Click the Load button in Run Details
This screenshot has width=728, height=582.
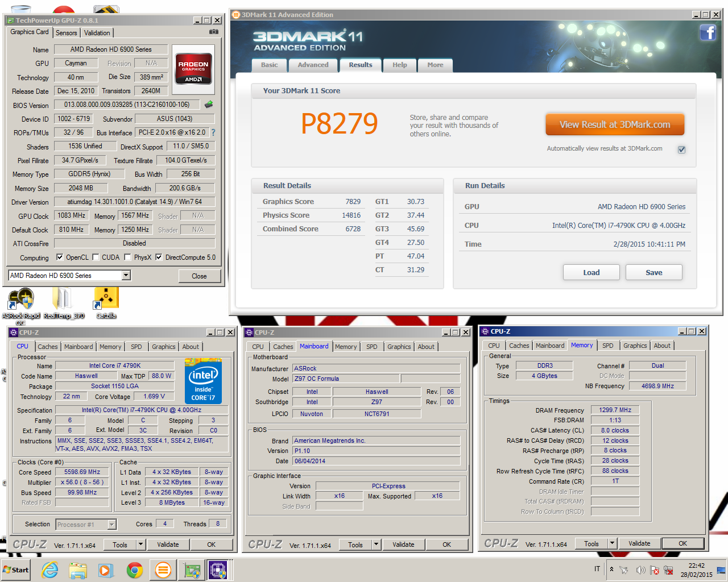591,273
